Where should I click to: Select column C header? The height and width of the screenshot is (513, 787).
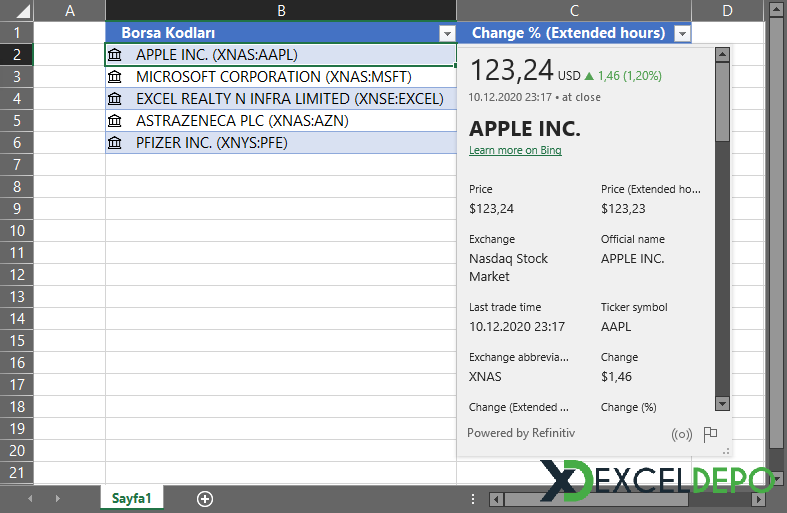coord(574,11)
